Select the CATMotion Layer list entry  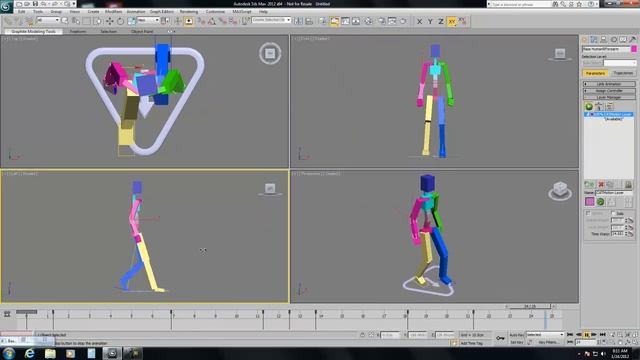[x=609, y=115]
